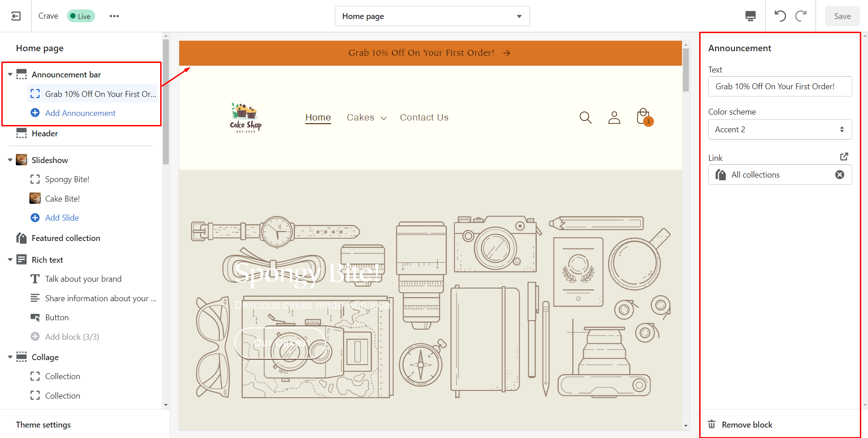Toggle the desktop preview icon
The width and height of the screenshot is (868, 438).
(750, 16)
